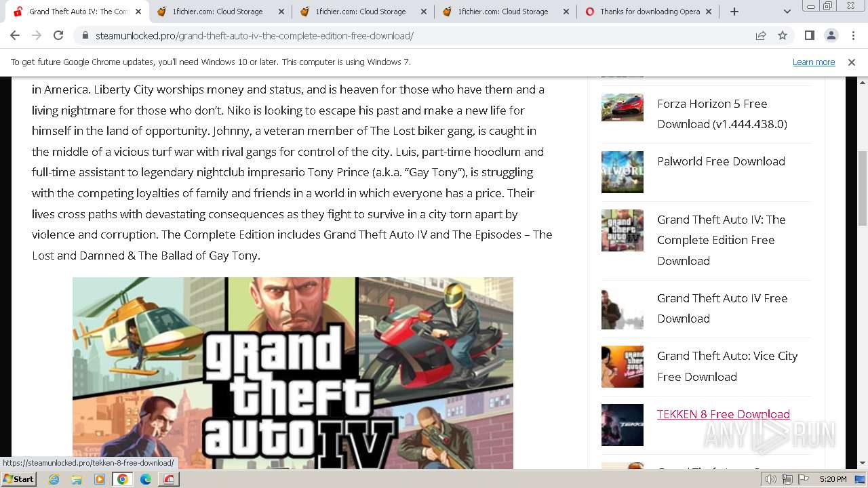Go back to previous page
The image size is (868, 488).
pos(15,35)
